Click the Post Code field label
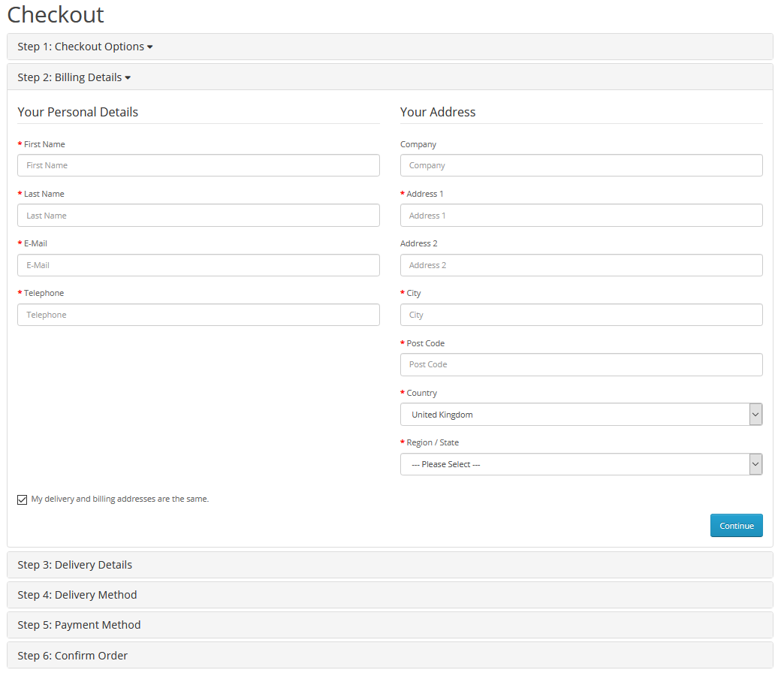 click(426, 343)
